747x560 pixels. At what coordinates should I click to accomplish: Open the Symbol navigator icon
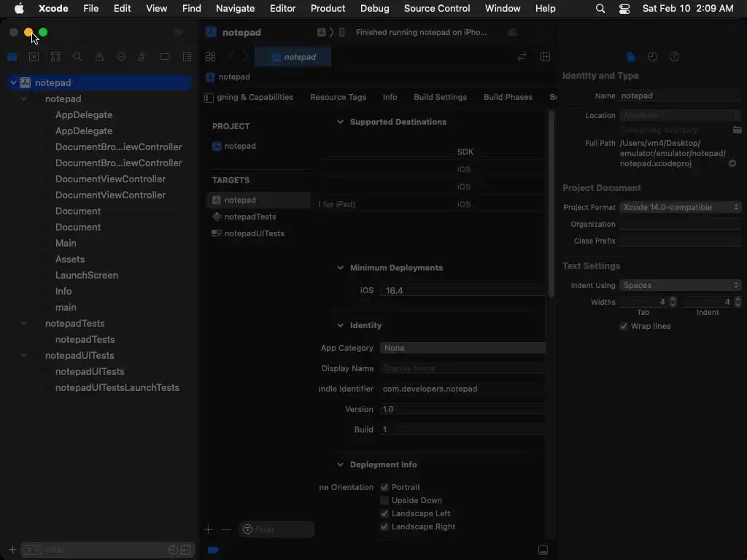point(55,57)
